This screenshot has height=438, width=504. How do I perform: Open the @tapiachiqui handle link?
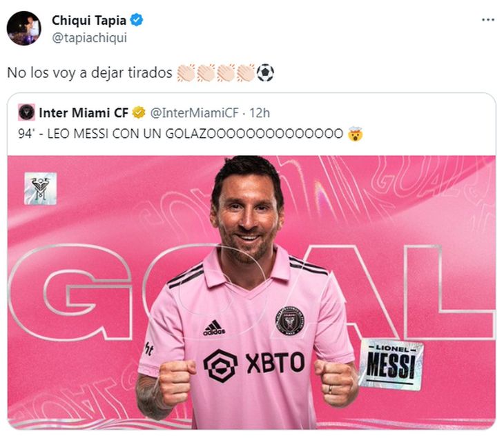[89, 38]
